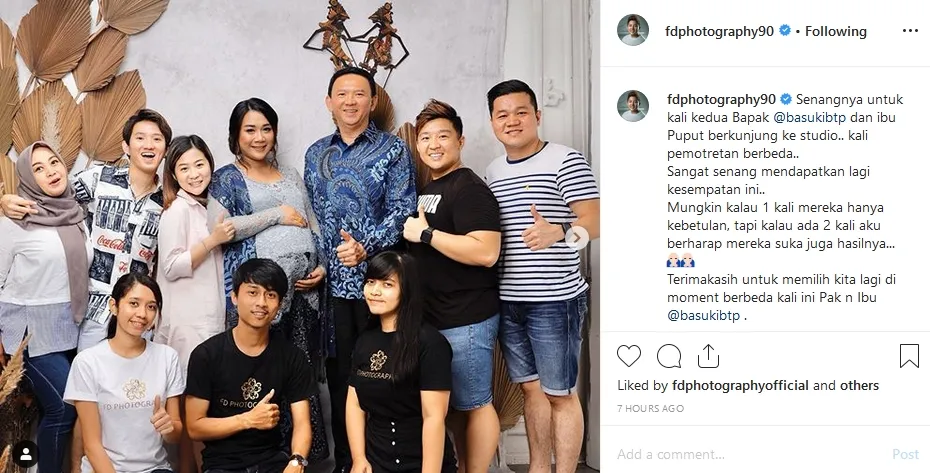Image resolution: width=930 pixels, height=473 pixels.
Task: Click the 7 HOURS AGO timestamp
Action: coord(651,408)
